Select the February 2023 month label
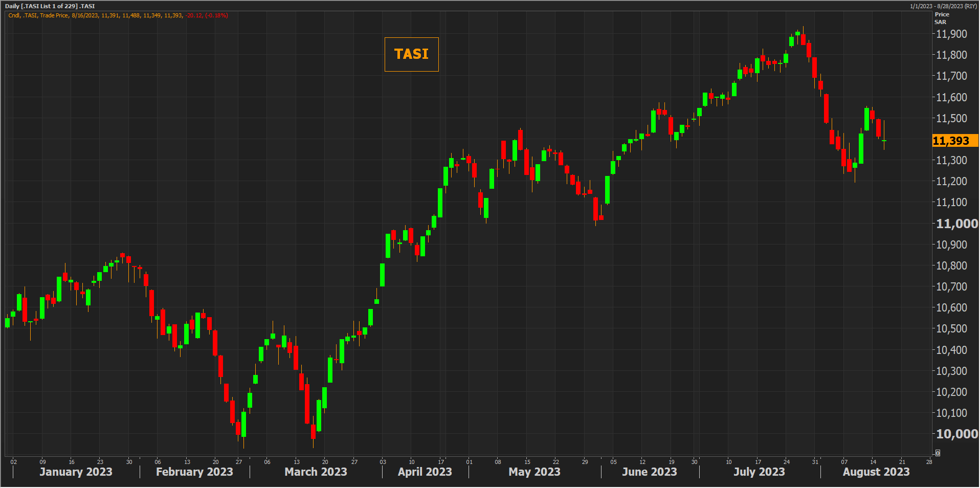Screen dimensions: 980x488 194,472
